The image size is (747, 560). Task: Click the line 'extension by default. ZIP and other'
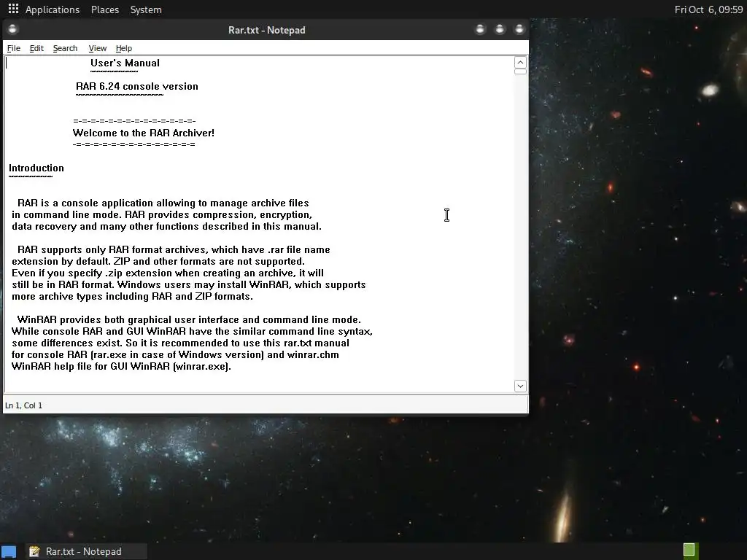click(x=158, y=262)
